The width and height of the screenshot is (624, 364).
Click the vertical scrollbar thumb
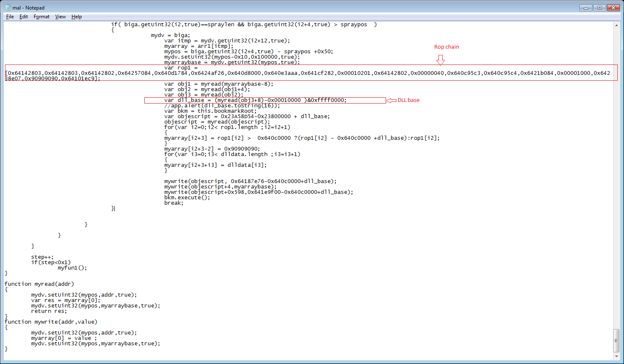(x=616, y=341)
